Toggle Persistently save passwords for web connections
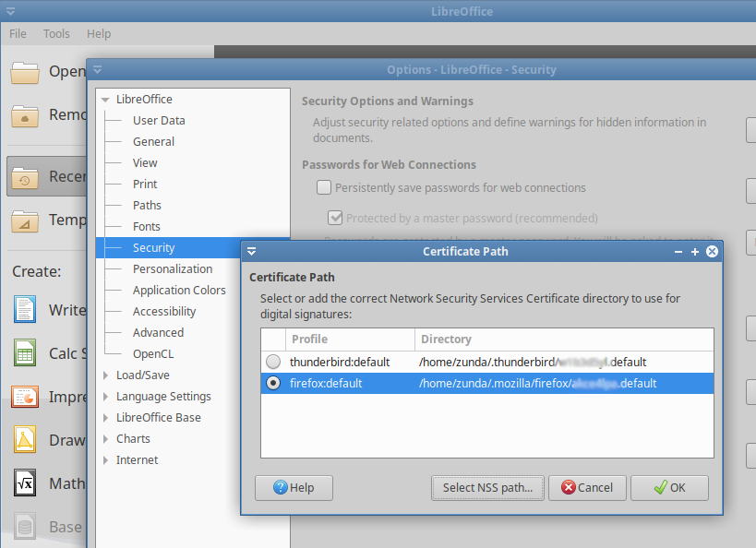 tap(324, 187)
